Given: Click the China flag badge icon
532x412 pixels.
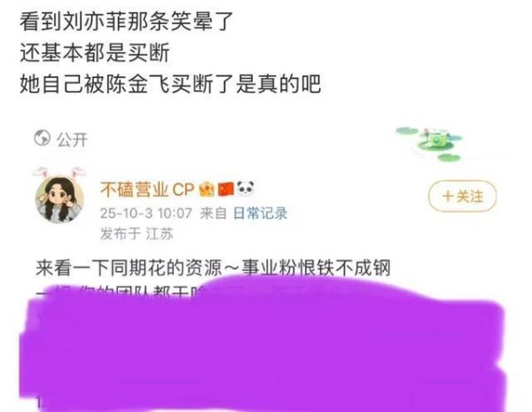Looking at the screenshot, I should click(x=225, y=190).
